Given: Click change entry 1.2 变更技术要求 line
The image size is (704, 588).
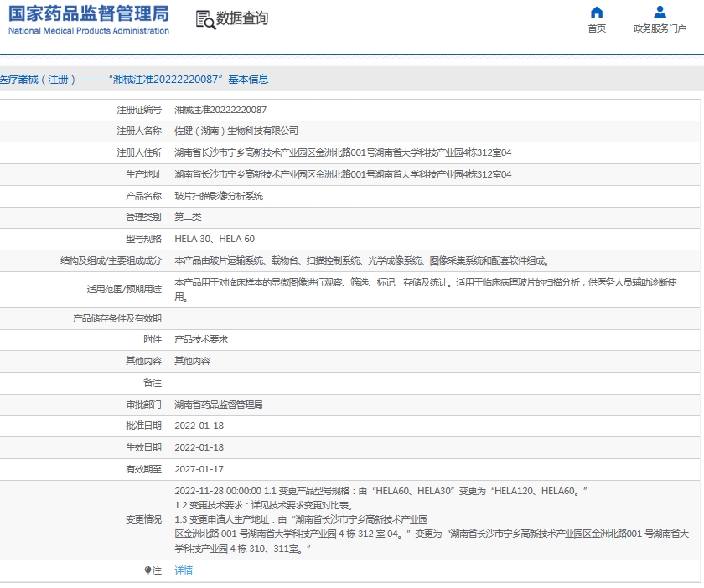Looking at the screenshot, I should pos(265,505).
